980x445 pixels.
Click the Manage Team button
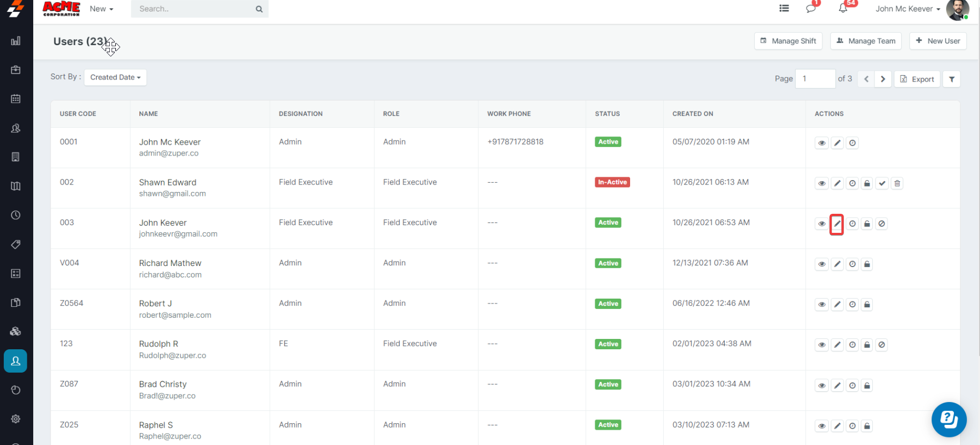click(x=866, y=41)
